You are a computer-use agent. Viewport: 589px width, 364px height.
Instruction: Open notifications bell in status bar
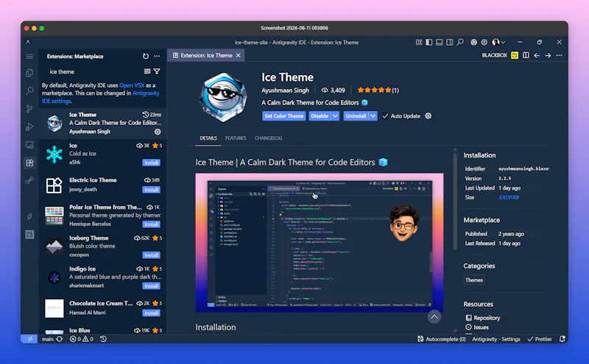pyautogui.click(x=562, y=339)
